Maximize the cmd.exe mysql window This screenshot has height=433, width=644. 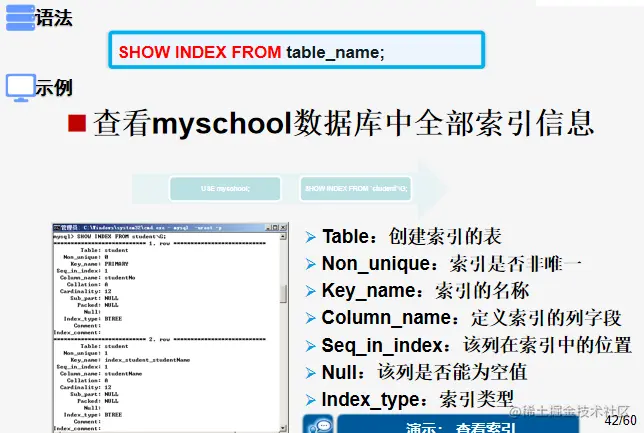[275, 227]
